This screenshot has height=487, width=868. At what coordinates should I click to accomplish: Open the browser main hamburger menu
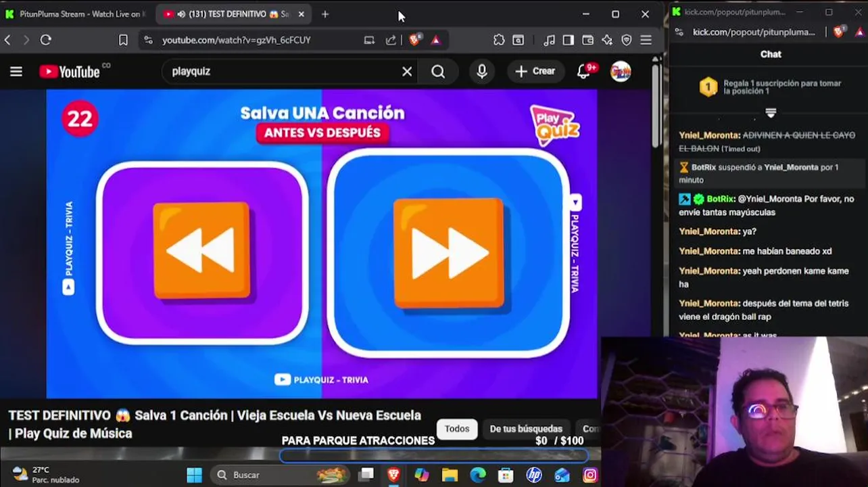point(646,40)
